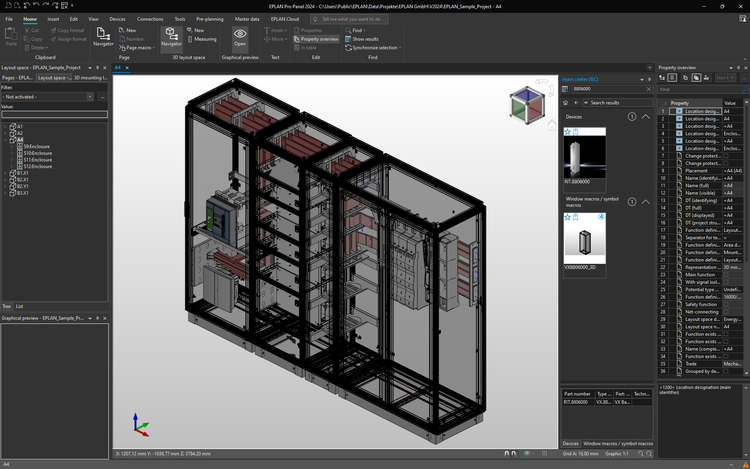The width and height of the screenshot is (750, 469).
Task: Toggle the Property overview button
Action: pyautogui.click(x=318, y=39)
